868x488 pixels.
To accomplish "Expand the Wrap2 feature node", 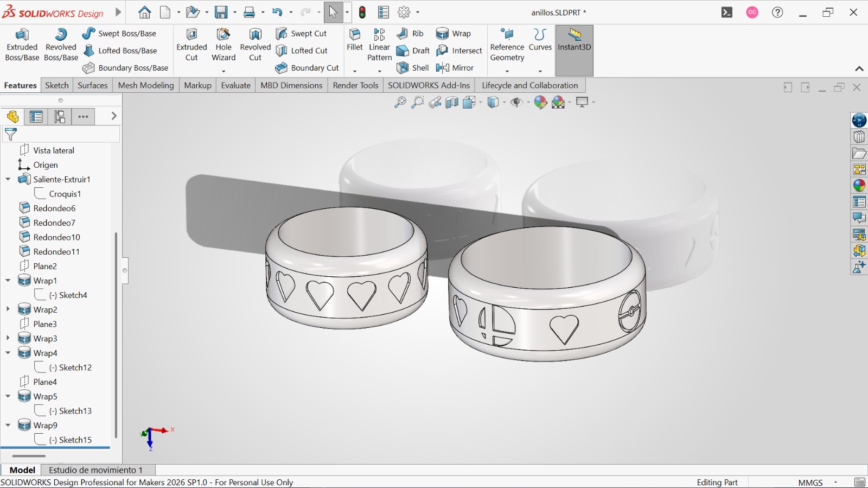I will tap(8, 309).
